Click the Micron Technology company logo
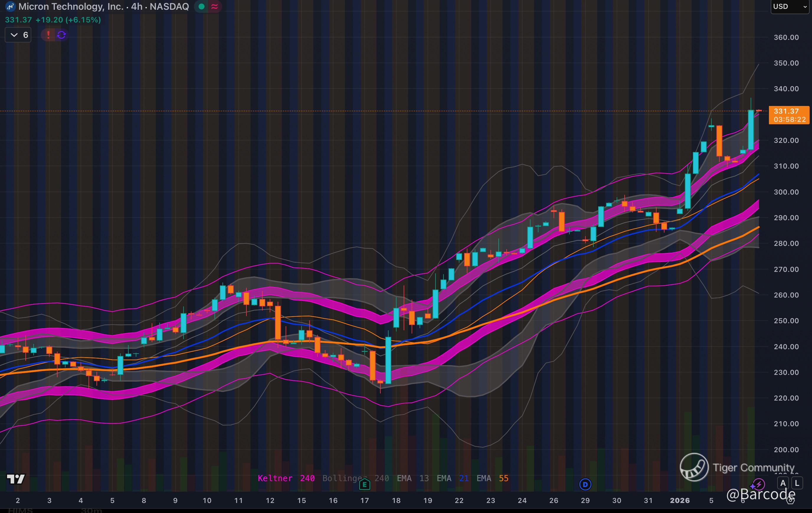This screenshot has height=513, width=812. coord(10,6)
